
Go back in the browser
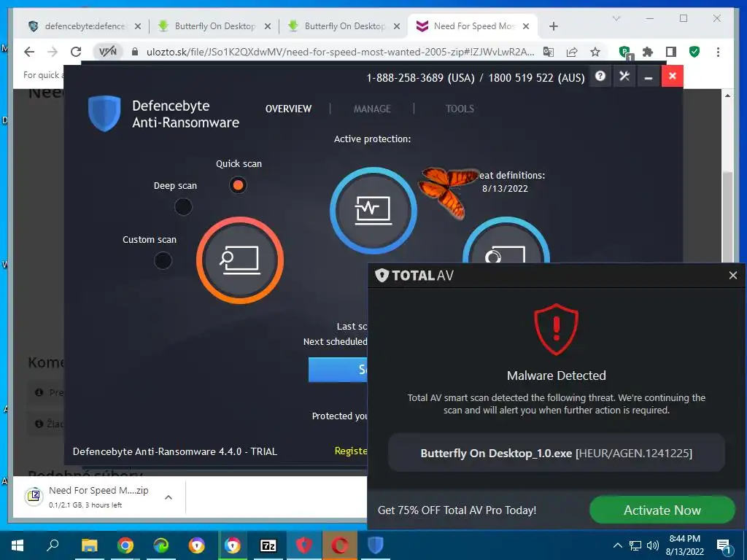(29, 52)
